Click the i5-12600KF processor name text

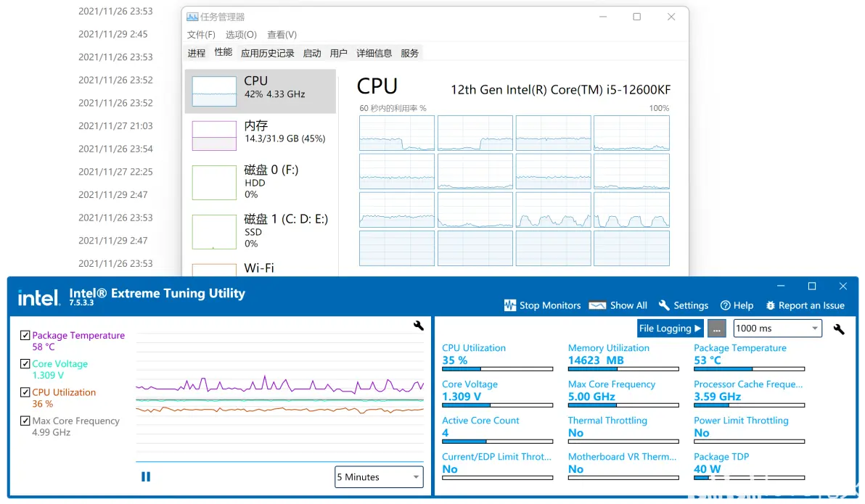coord(560,90)
